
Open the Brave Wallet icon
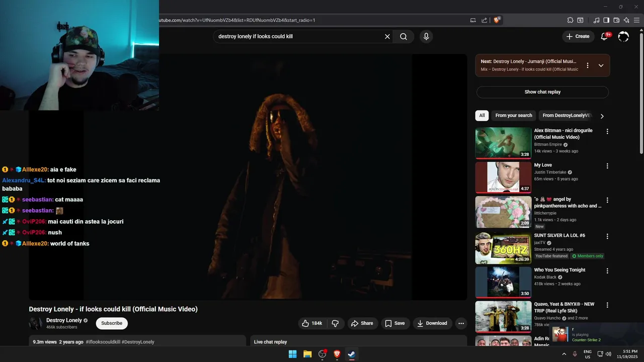(x=616, y=20)
